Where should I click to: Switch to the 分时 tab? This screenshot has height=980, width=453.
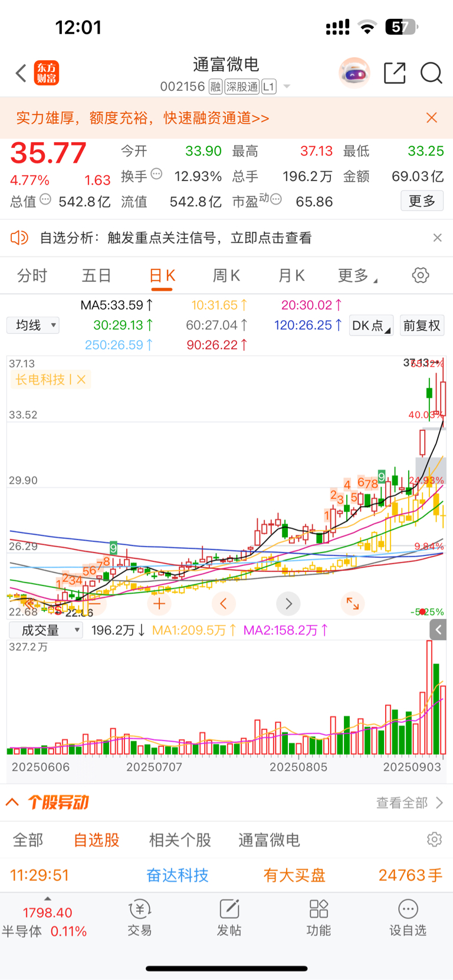click(x=32, y=275)
